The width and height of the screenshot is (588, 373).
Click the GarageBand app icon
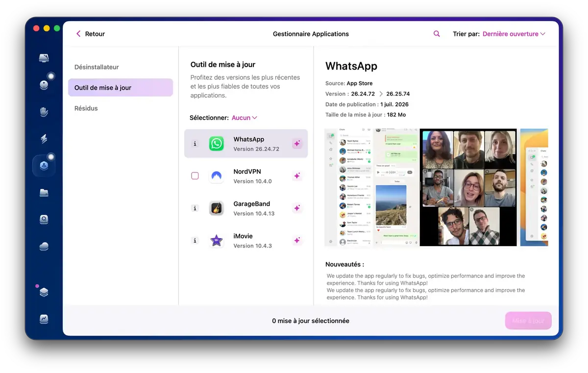coord(217,208)
